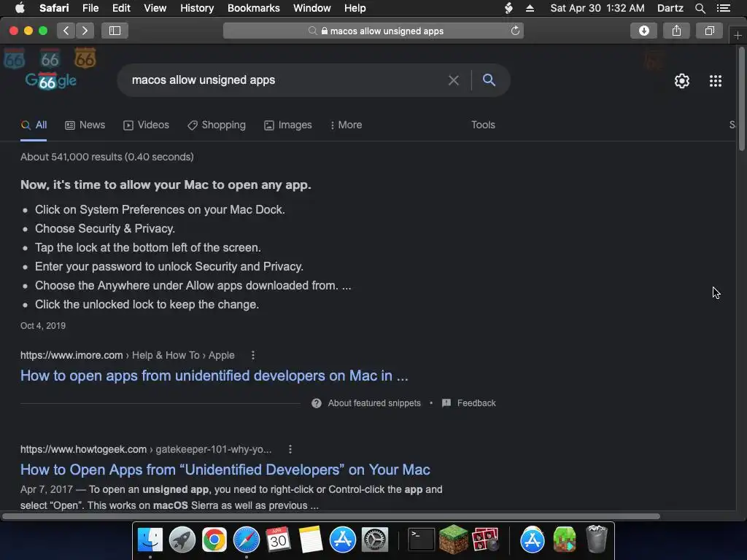Open Finder from the Dock

tap(150, 540)
